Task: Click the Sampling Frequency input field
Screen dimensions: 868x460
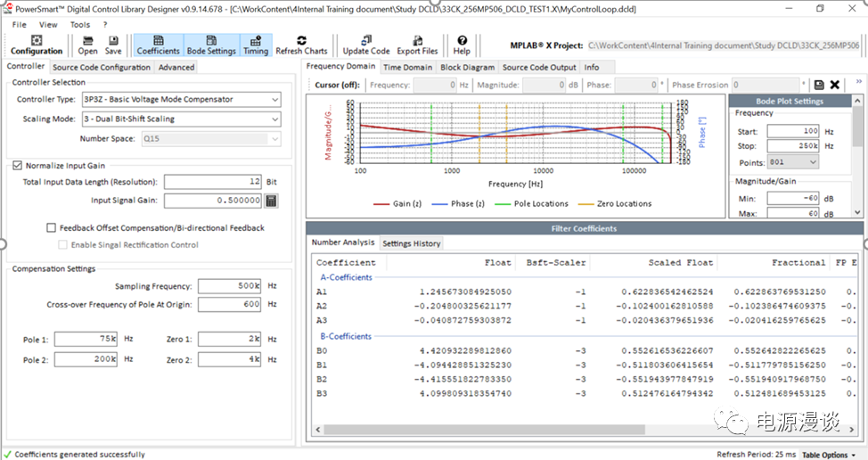Action: (x=228, y=286)
